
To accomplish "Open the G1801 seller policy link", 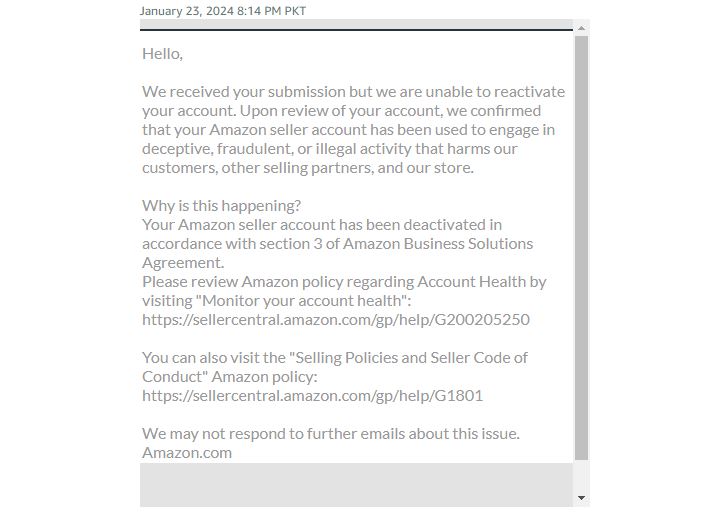I will click(312, 395).
